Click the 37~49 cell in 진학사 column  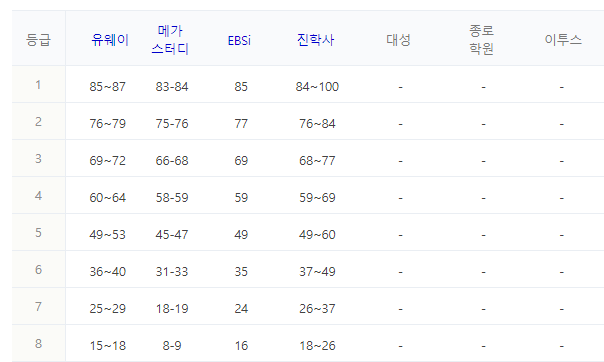[x=317, y=272]
